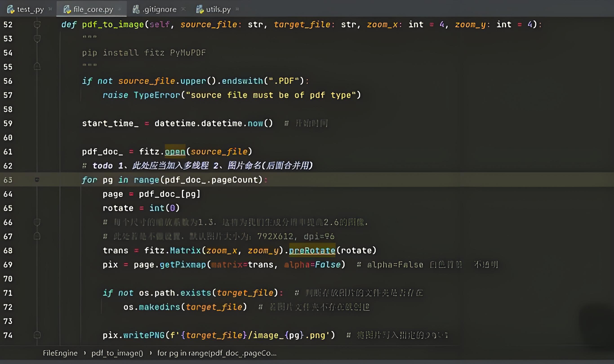Image resolution: width=614 pixels, height=364 pixels.
Task: Go to FileEngine in the breadcrumb bar
Action: coord(60,353)
